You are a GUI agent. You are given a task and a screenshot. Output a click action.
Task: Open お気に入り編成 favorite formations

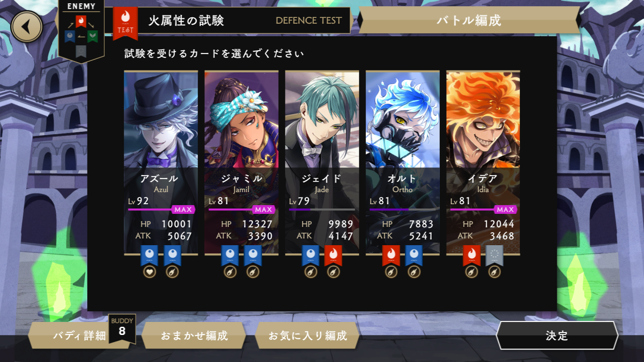(308, 335)
